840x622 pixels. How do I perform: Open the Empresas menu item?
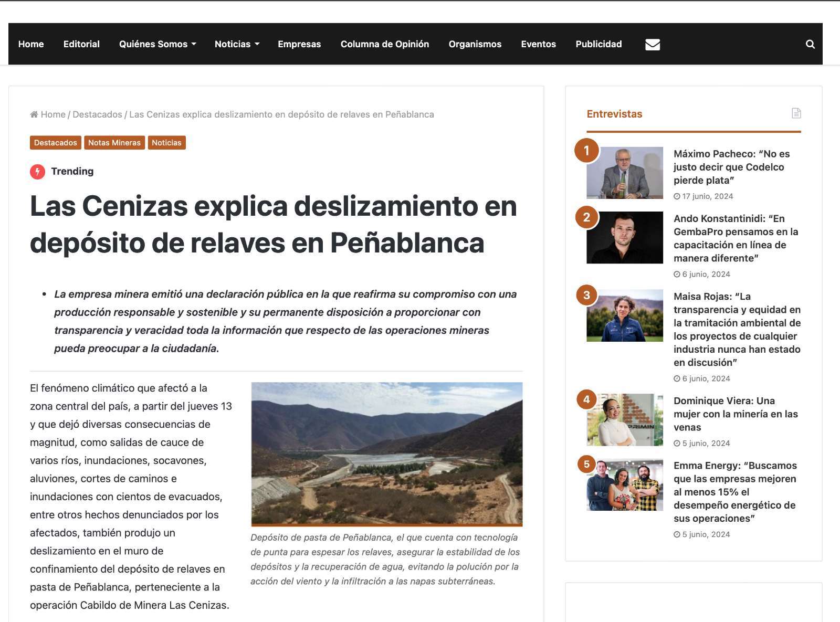tap(299, 44)
